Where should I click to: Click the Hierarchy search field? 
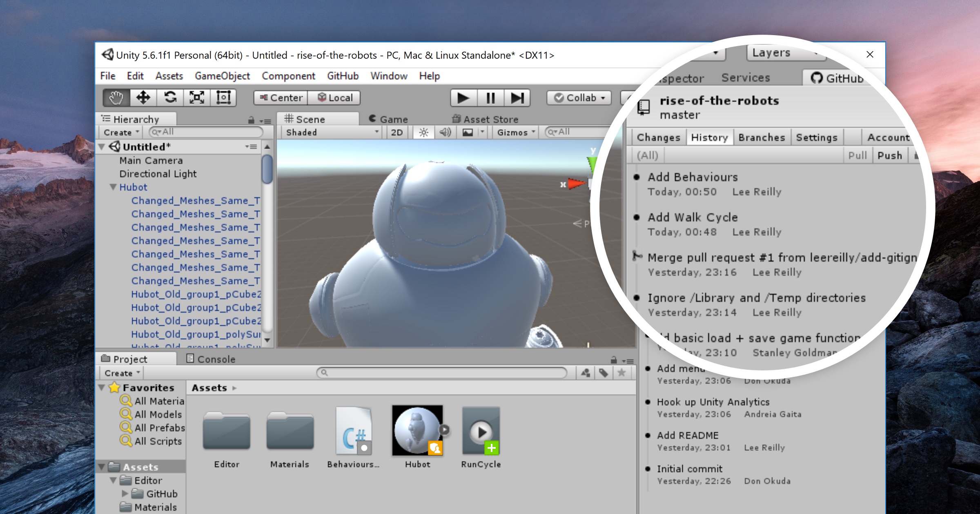206,132
